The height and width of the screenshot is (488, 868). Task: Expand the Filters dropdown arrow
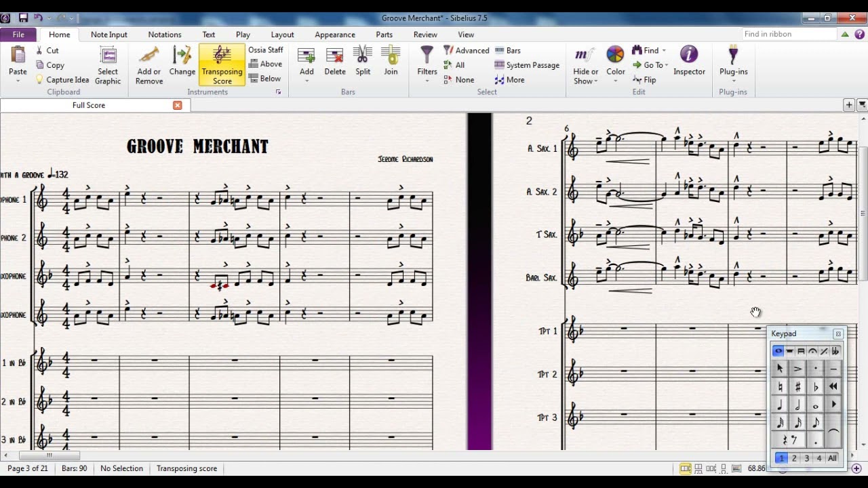pyautogui.click(x=427, y=81)
